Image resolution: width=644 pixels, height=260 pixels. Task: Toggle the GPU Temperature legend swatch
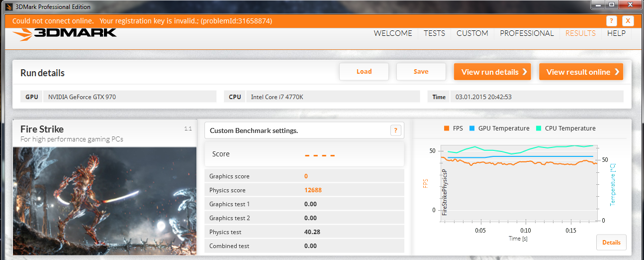coord(471,129)
